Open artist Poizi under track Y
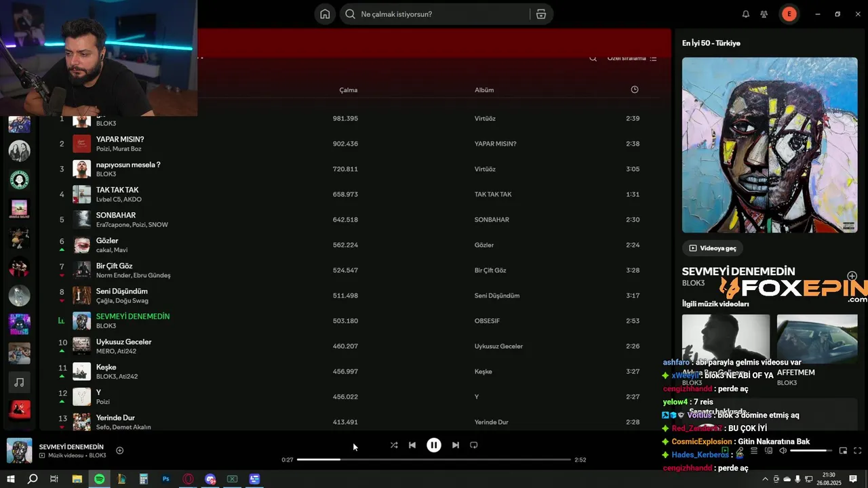Image resolution: width=868 pixels, height=488 pixels. [102, 402]
